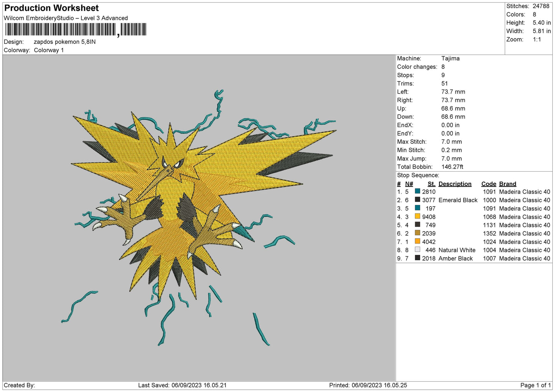
Task: Click the height value '5.40 in'
Action: tap(542, 23)
